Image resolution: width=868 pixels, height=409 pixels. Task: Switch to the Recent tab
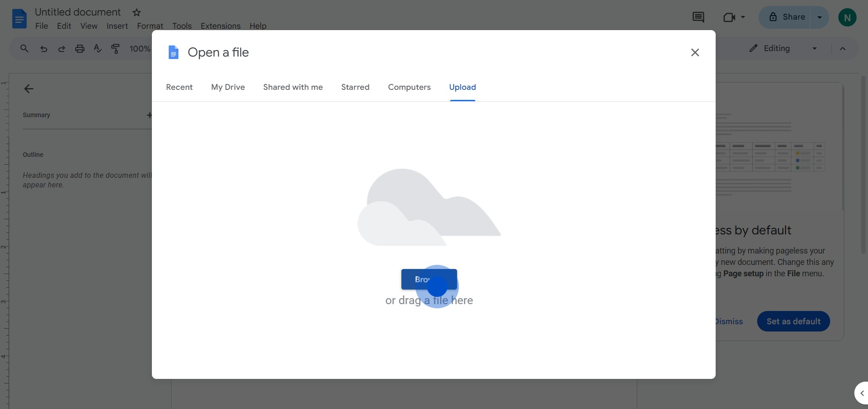click(179, 87)
